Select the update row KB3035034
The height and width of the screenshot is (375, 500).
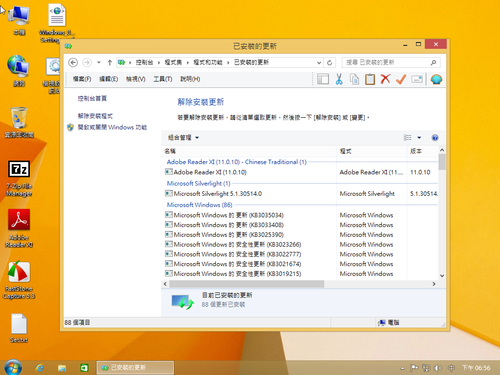point(300,215)
